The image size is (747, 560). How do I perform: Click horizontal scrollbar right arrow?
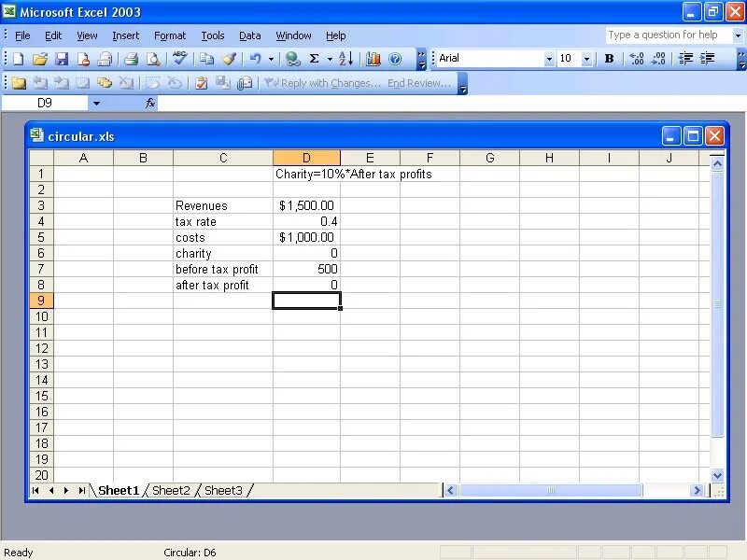697,491
